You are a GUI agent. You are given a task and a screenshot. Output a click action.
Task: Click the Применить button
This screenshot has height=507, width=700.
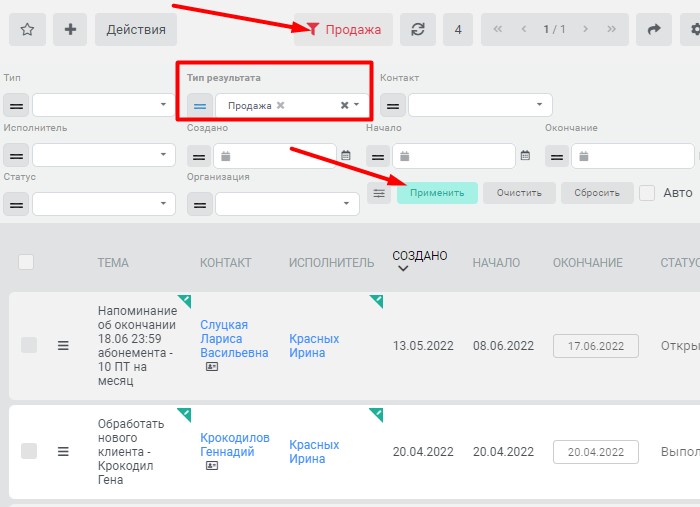437,193
